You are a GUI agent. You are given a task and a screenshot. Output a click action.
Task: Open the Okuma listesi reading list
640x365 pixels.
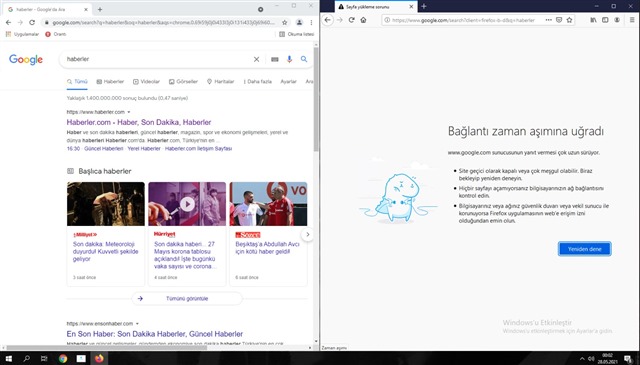coord(297,34)
